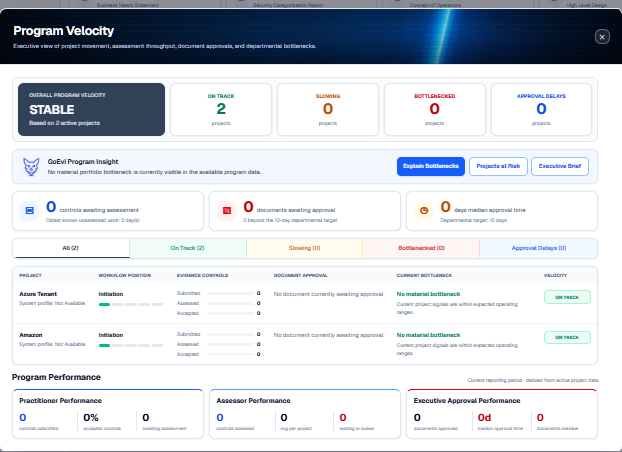
Task: Click the Program Performance heading
Action: coord(56,377)
